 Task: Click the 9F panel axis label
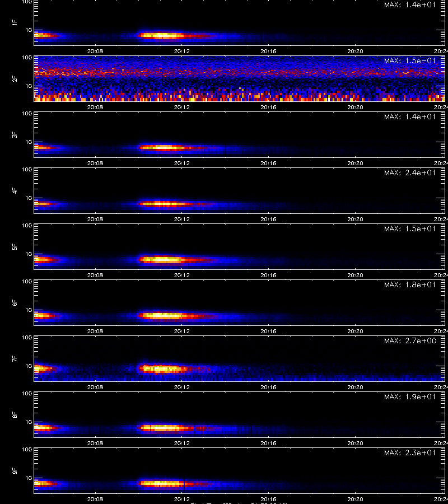tap(15, 470)
